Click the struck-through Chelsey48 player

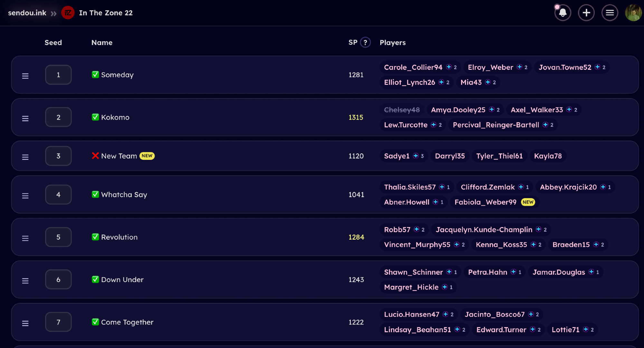[402, 110]
